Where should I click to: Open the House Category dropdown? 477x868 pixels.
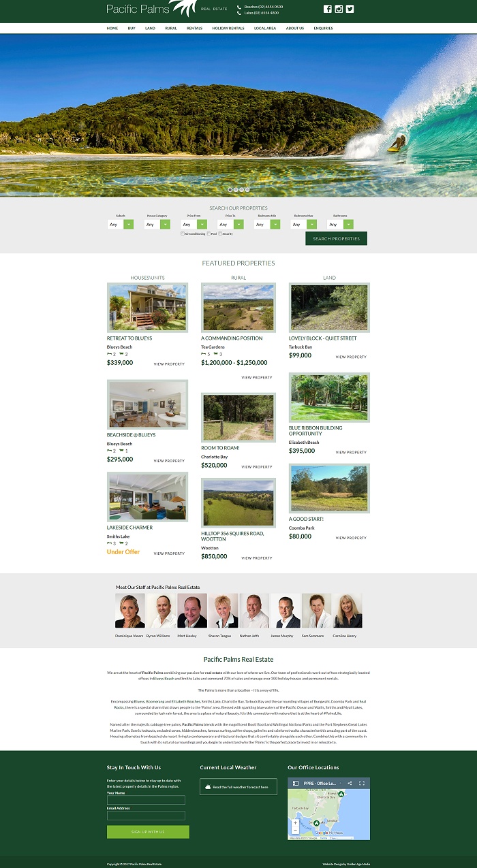(x=157, y=224)
